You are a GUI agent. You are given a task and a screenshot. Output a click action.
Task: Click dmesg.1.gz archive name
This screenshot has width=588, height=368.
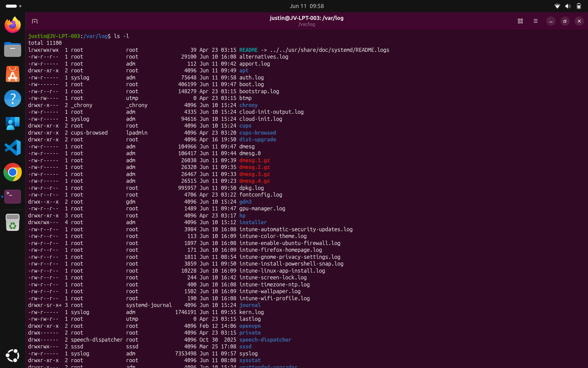coord(254,160)
